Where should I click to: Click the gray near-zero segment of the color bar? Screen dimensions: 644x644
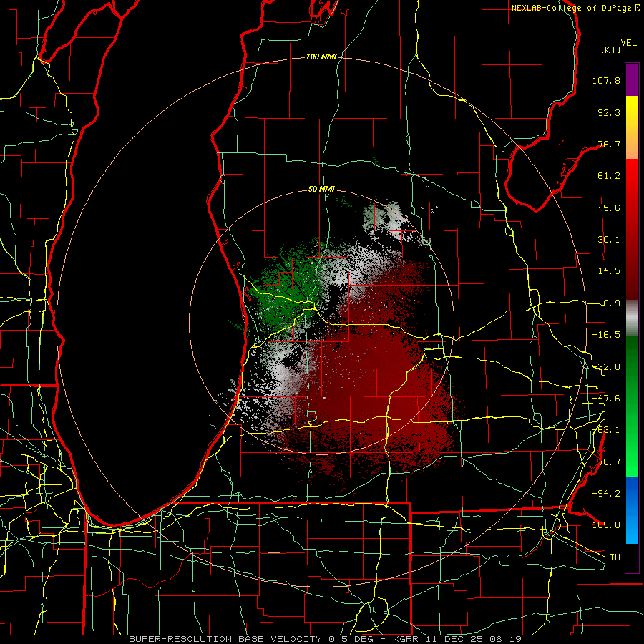coord(632,318)
